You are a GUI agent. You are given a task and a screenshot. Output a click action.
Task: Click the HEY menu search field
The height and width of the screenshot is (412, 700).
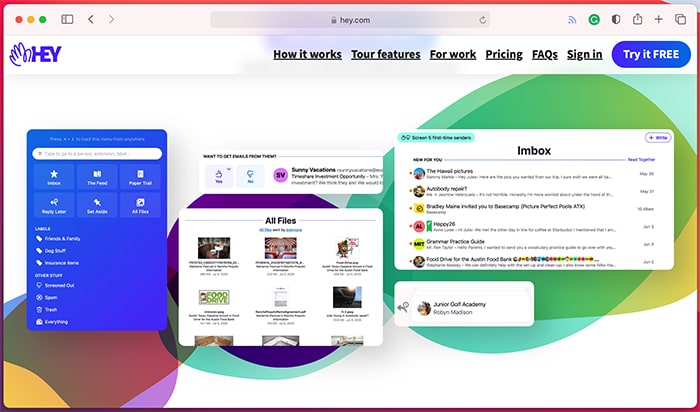point(97,154)
